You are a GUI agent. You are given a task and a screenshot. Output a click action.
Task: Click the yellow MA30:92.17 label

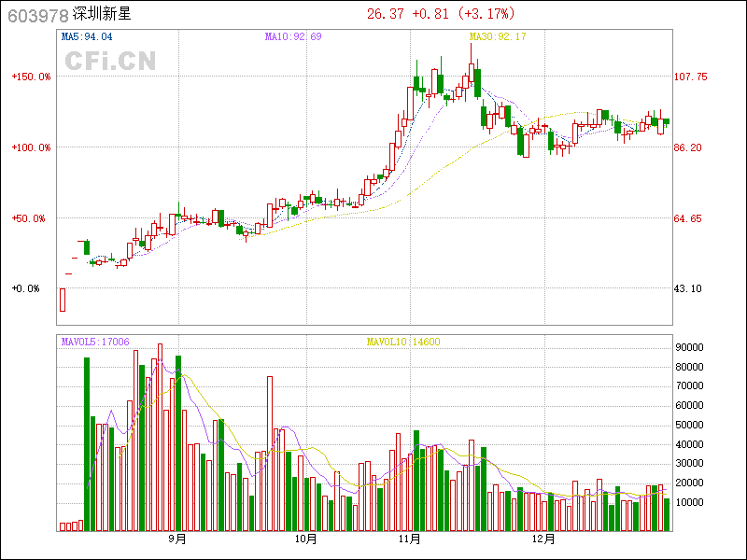[498, 37]
